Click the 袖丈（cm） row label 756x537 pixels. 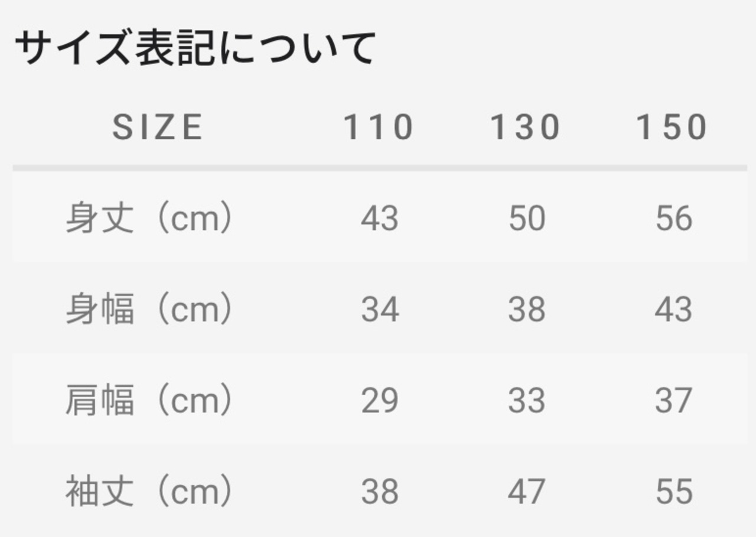(149, 492)
